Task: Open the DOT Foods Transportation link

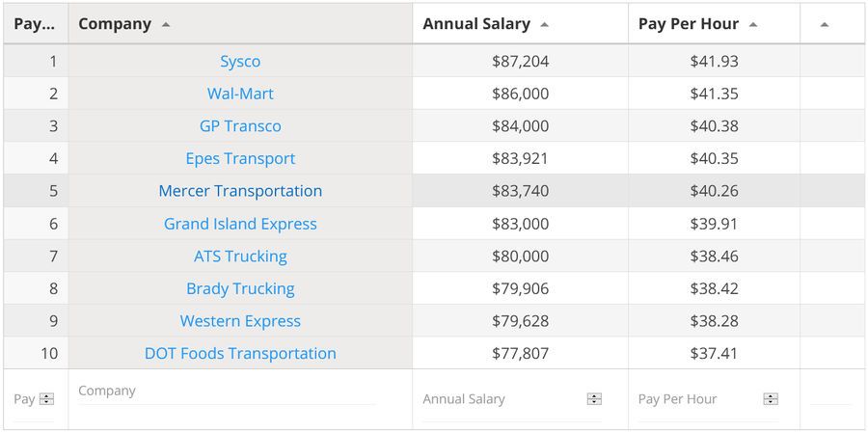Action: (240, 354)
